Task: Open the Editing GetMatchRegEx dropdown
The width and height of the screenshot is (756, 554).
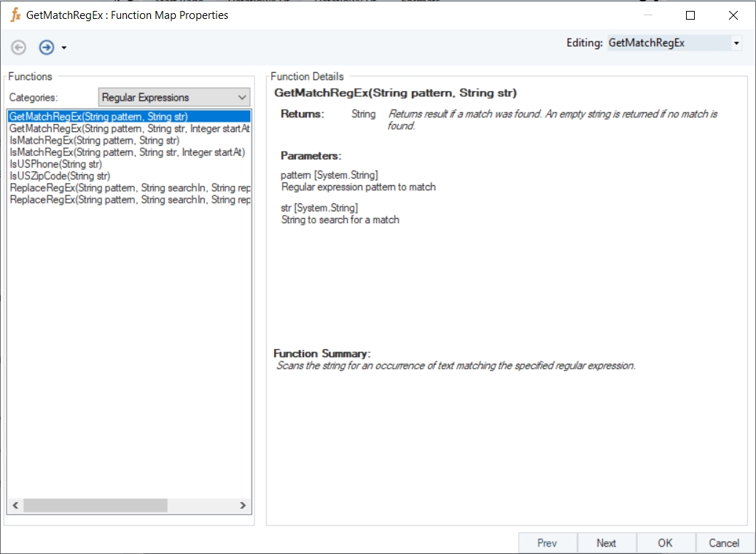Action: click(736, 44)
